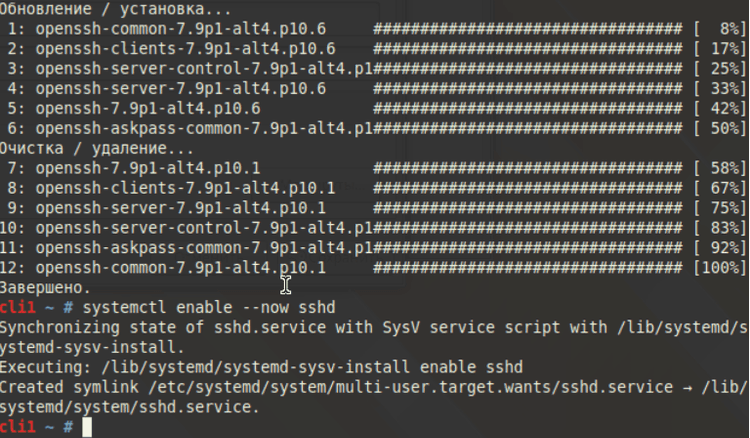Click the 'Executing:' systemd-sysv-install line
Viewport: 750px width, 438px height.
(x=261, y=367)
